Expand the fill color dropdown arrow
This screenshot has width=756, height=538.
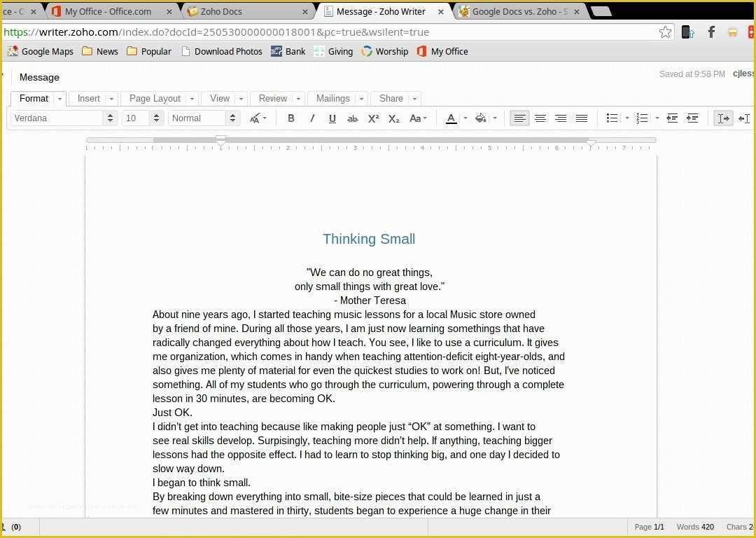point(495,118)
